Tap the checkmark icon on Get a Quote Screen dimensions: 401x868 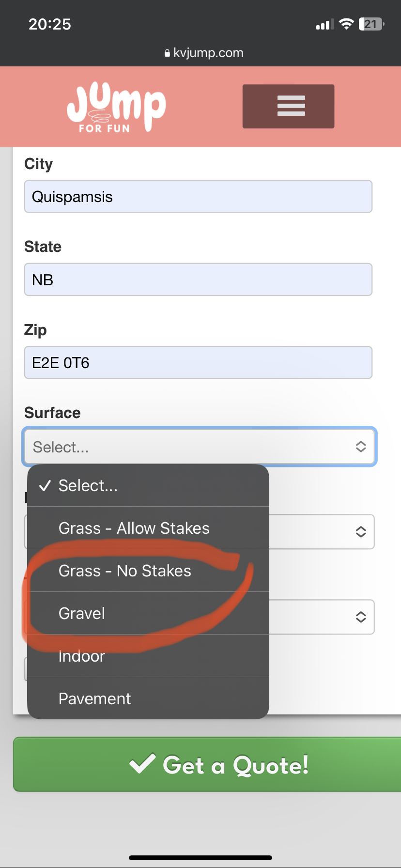[x=142, y=764]
